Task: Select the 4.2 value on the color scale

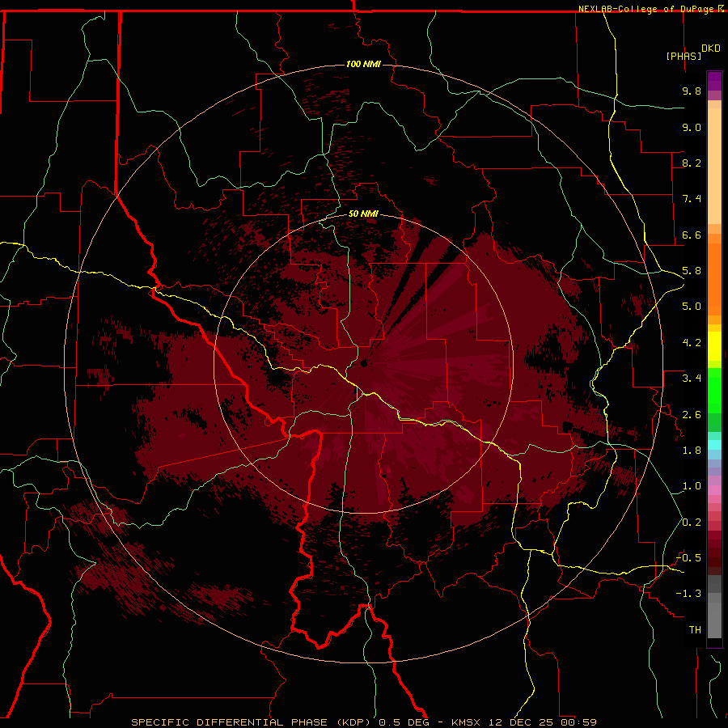Action: [692, 343]
